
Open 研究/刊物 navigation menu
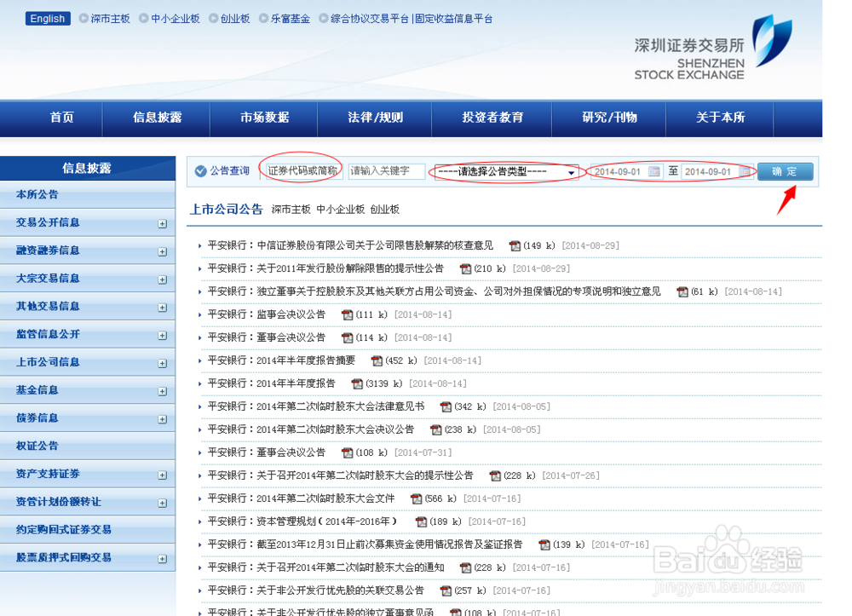coord(609,118)
